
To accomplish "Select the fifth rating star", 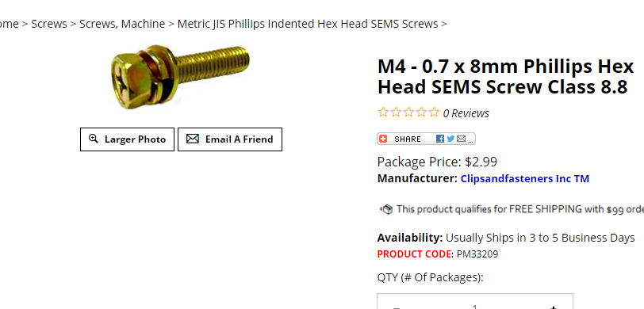I will pos(434,112).
